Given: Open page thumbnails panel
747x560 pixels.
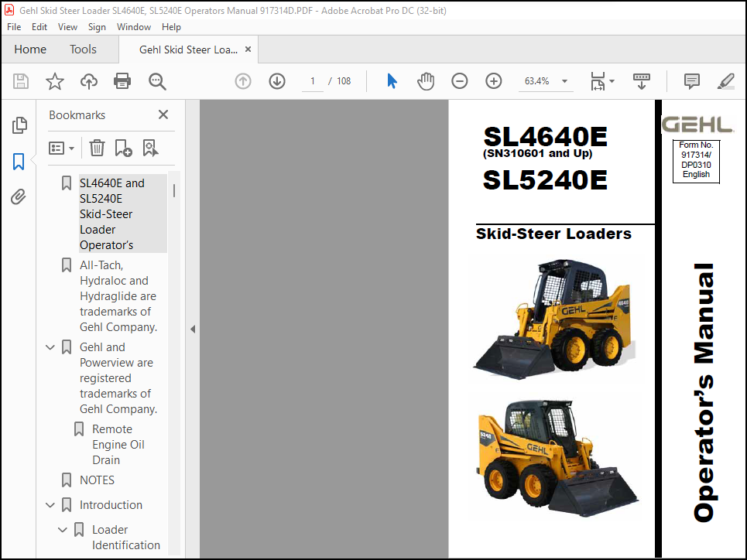Looking at the screenshot, I should click(x=19, y=125).
